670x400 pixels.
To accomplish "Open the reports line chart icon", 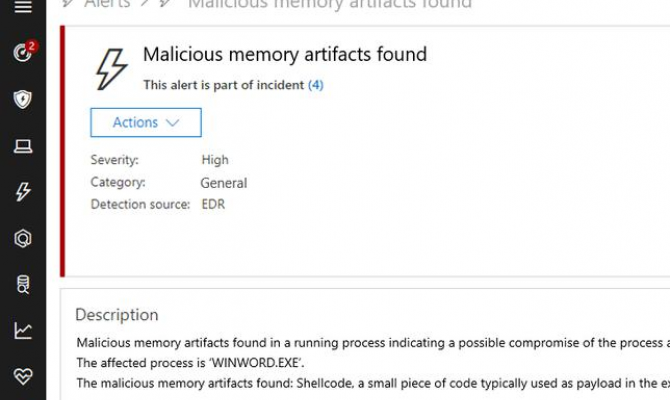I will [x=22, y=330].
